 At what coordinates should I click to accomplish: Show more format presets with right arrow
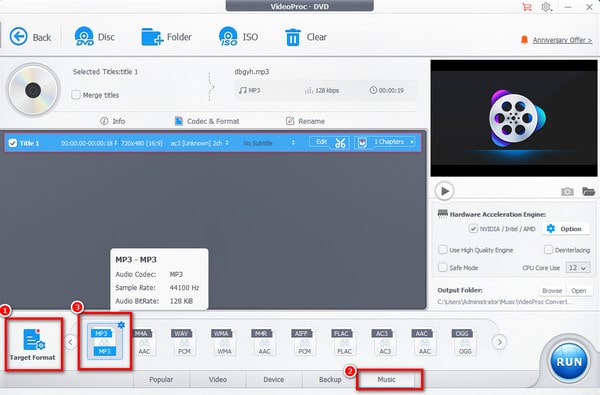coord(499,342)
